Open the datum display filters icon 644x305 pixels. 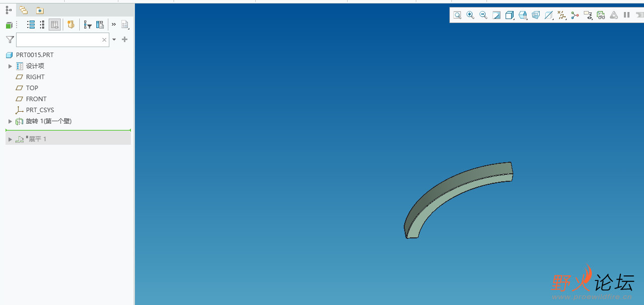[x=562, y=16]
